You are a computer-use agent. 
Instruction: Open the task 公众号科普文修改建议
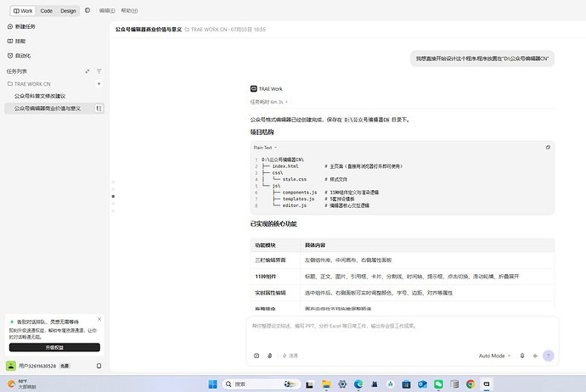[x=40, y=96]
